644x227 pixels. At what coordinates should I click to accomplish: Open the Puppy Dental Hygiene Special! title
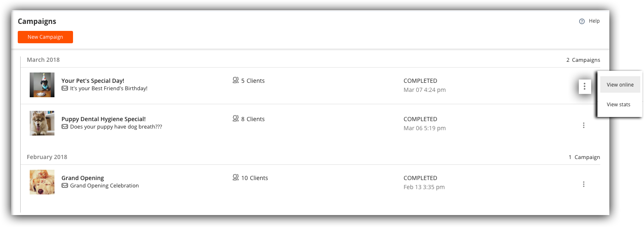point(104,119)
